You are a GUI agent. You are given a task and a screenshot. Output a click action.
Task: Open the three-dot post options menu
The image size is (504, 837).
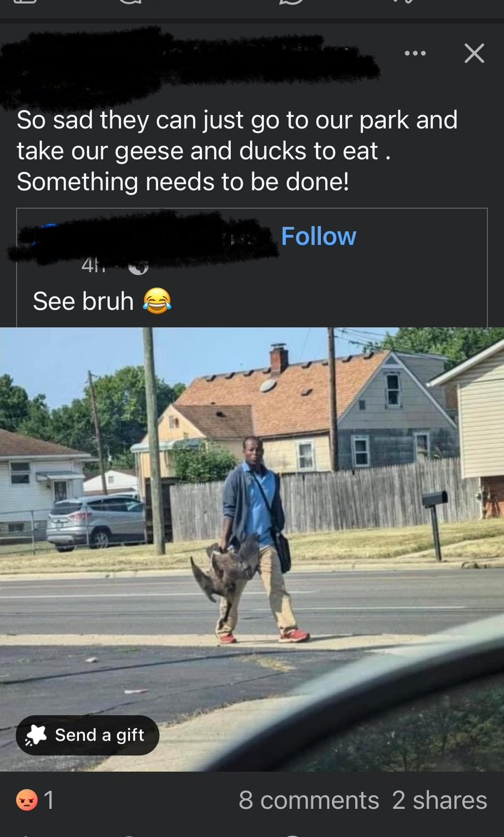pos(415,53)
